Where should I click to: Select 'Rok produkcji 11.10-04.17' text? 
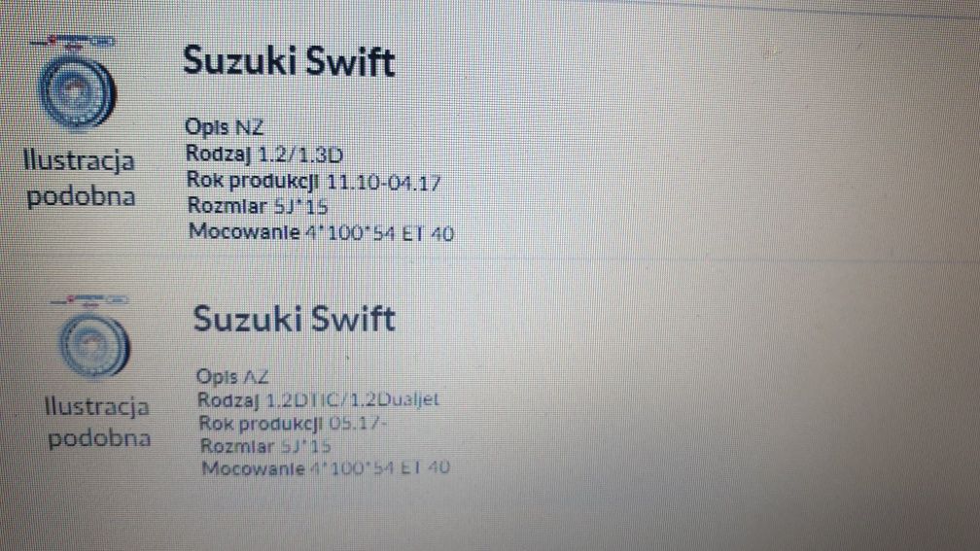point(313,181)
